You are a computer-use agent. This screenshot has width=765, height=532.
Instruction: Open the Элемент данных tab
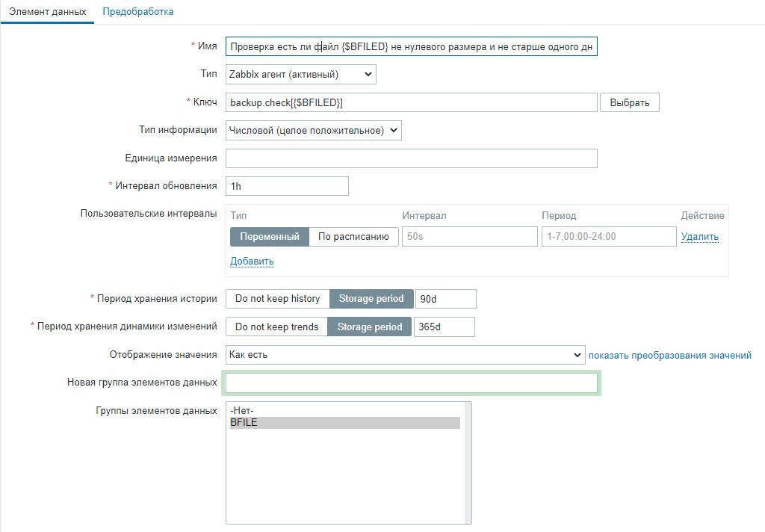coord(47,12)
